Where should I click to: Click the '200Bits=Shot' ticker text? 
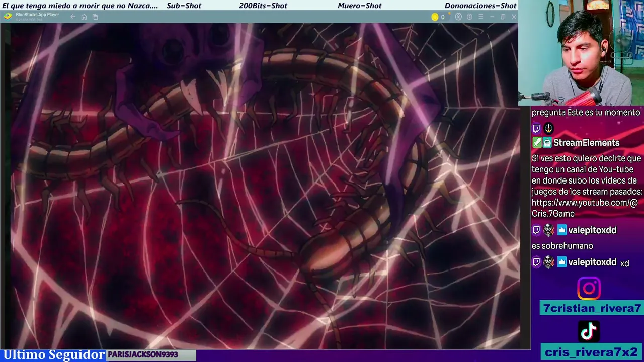(263, 6)
